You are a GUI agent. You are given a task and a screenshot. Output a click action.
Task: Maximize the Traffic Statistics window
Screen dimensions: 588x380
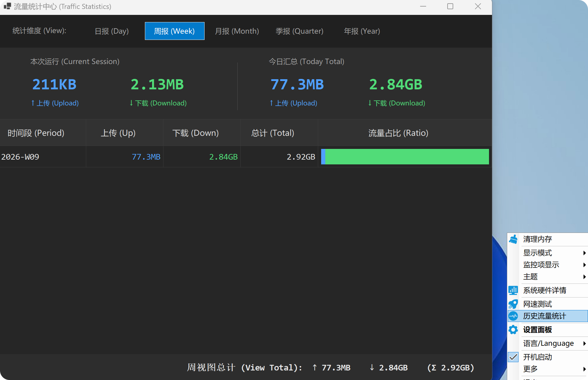(x=450, y=6)
